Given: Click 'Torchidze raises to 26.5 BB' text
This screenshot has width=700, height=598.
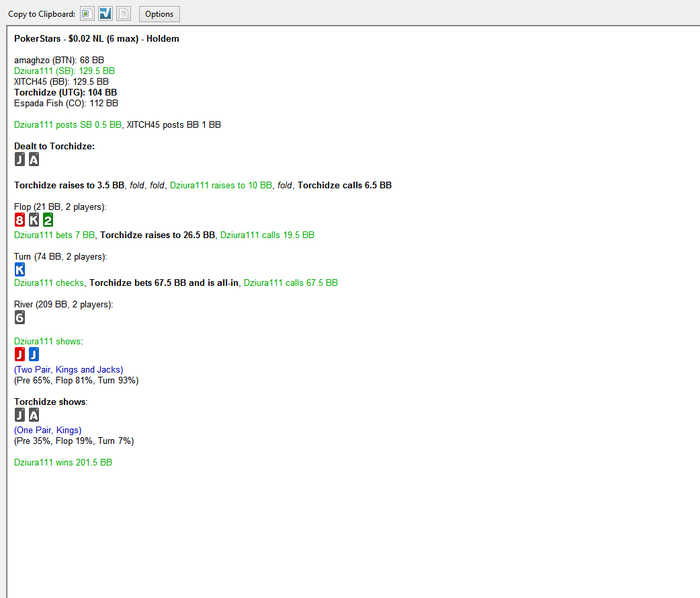Looking at the screenshot, I should [x=158, y=235].
